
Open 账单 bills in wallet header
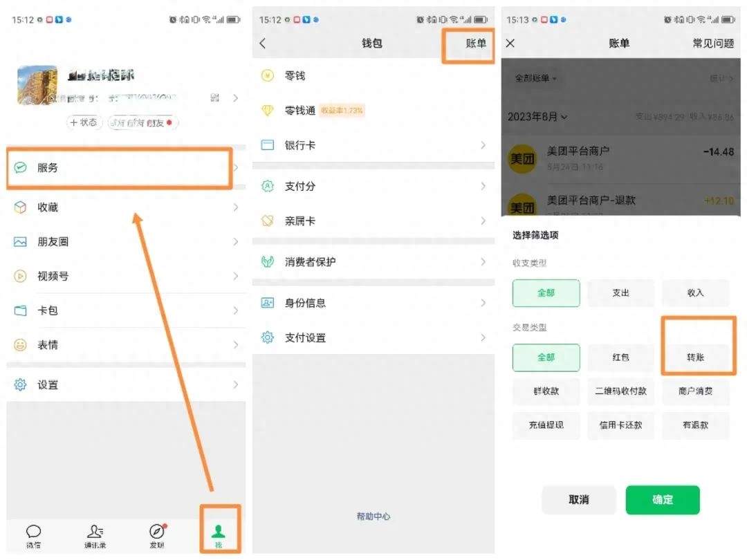point(475,44)
